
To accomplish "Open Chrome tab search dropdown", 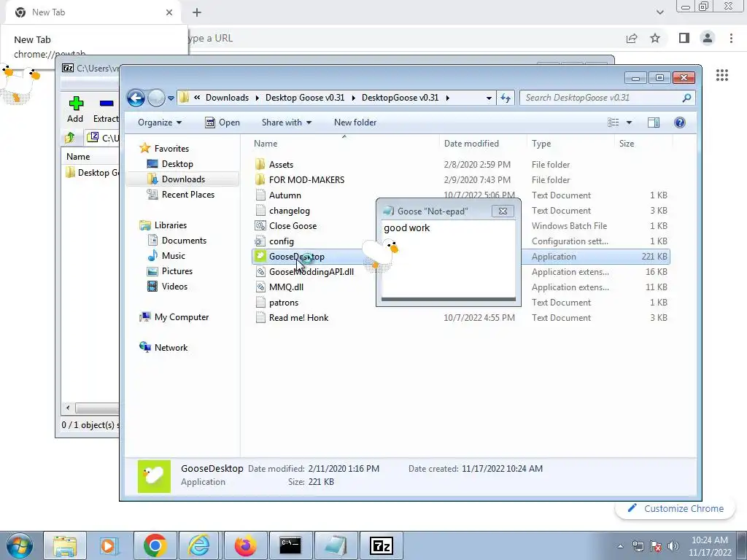I will coord(659,12).
